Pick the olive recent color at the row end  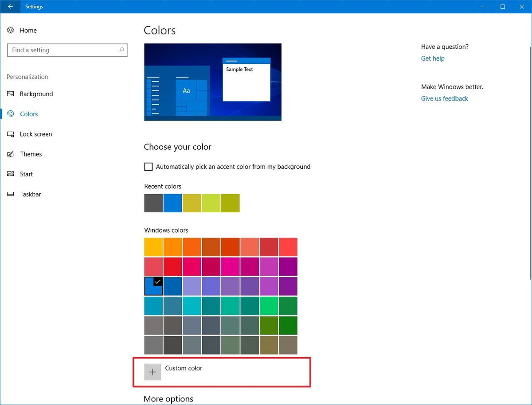pyautogui.click(x=231, y=203)
